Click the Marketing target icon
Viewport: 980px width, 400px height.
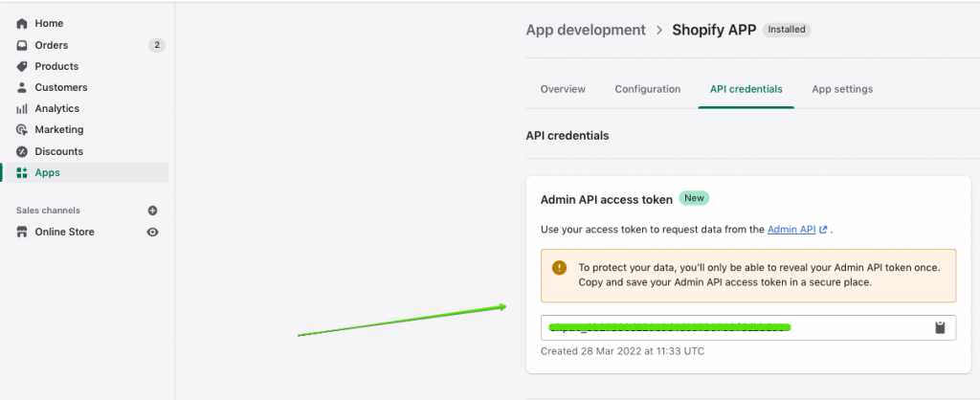(x=22, y=129)
